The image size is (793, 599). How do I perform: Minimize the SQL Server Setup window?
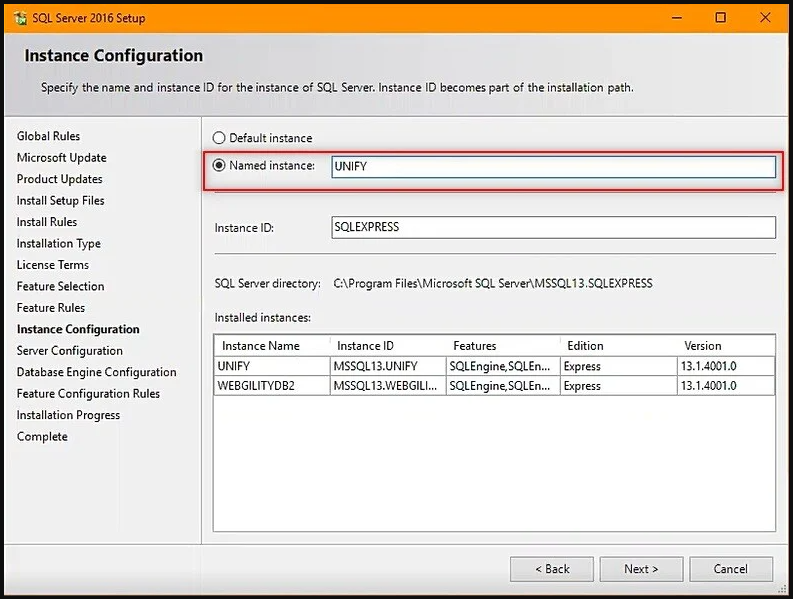tap(674, 18)
